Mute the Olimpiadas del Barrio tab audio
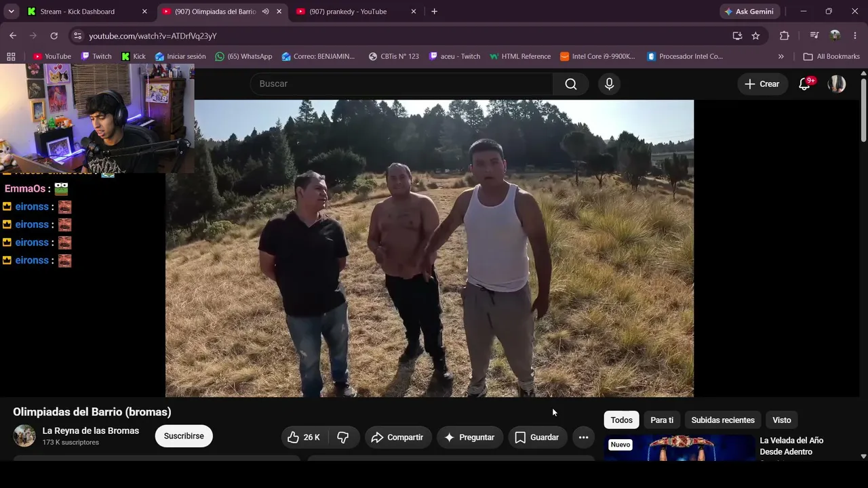 click(x=265, y=12)
